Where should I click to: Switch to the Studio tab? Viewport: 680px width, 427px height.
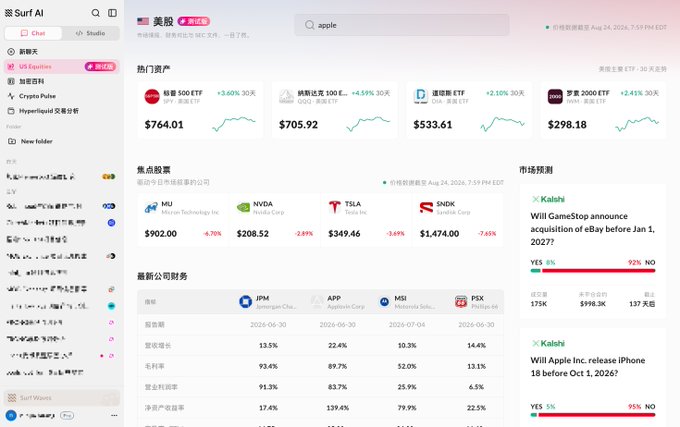point(90,33)
